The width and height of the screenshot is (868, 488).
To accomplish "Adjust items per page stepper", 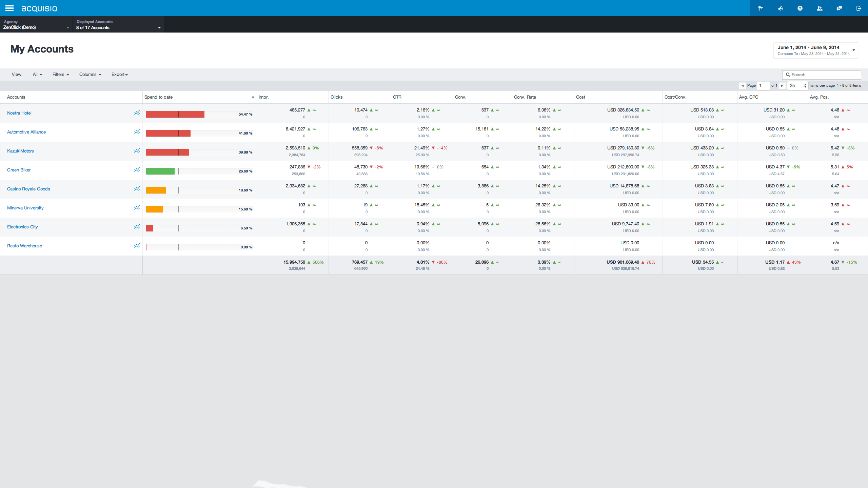I will [x=805, y=85].
